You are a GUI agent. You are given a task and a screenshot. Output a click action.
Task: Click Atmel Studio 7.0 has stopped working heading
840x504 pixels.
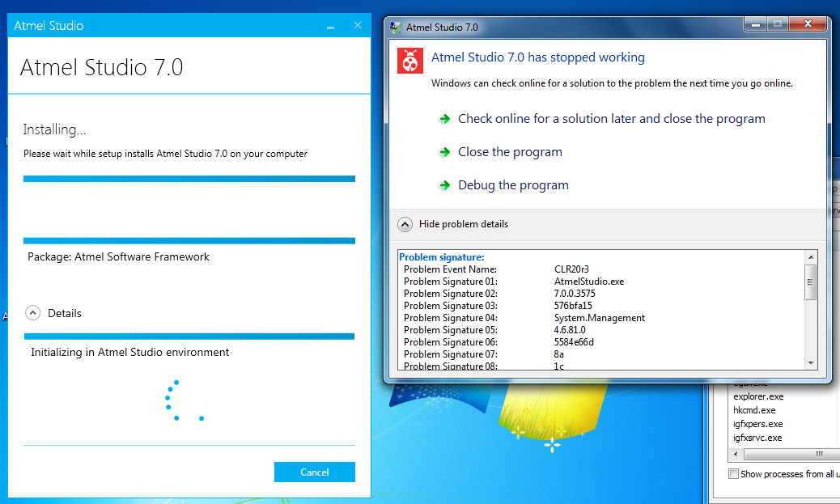tap(538, 57)
